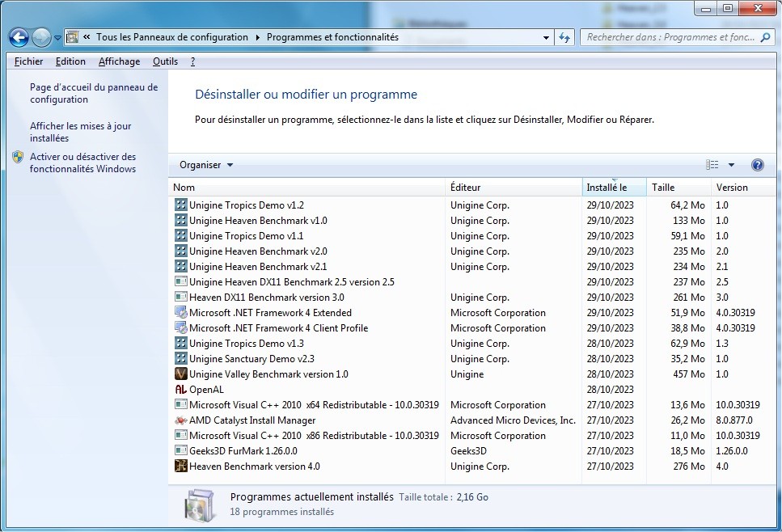Select Unigine Valley Benchmark icon
The width and height of the screenshot is (782, 532).
(180, 374)
